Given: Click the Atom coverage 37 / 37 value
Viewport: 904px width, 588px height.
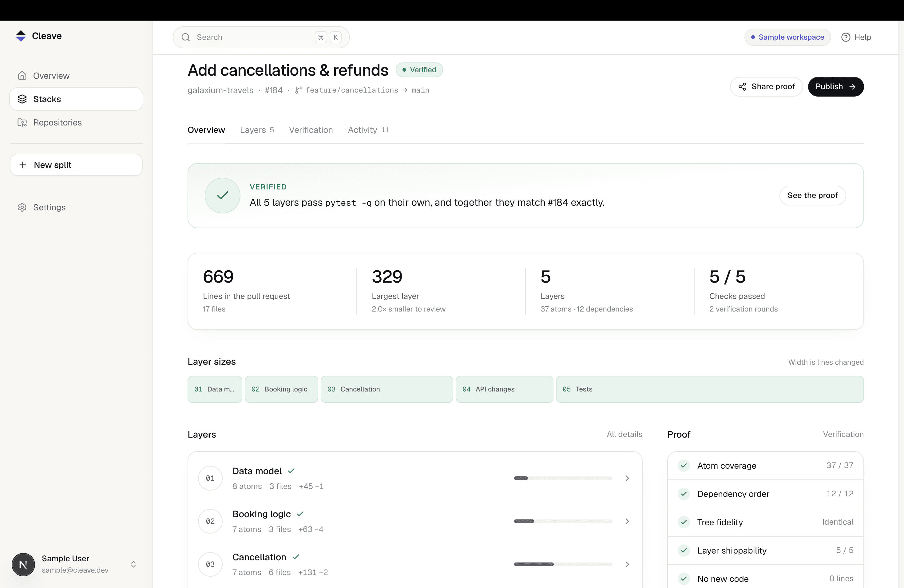Looking at the screenshot, I should 840,465.
